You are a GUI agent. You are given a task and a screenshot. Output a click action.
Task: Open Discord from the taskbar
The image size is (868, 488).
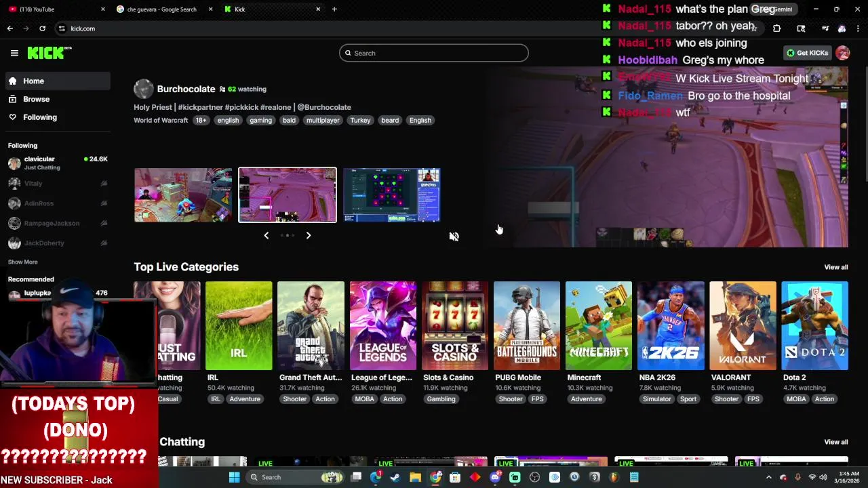point(495,477)
